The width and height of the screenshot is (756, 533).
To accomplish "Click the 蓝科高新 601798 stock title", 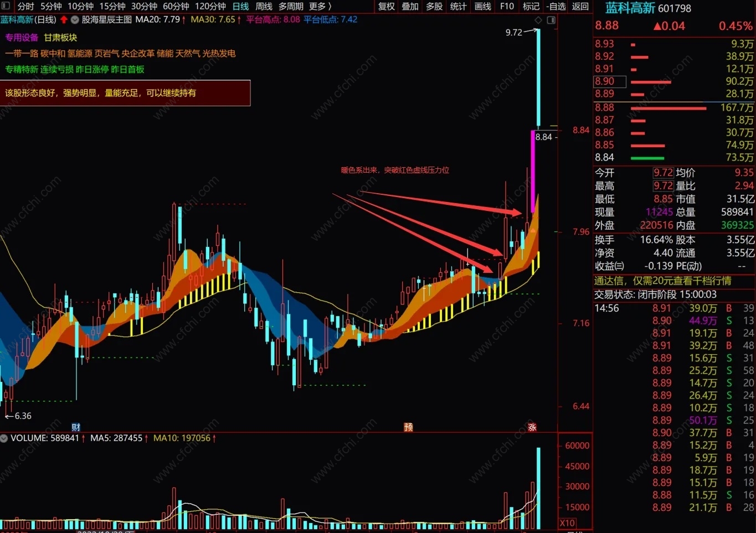I will (x=648, y=8).
